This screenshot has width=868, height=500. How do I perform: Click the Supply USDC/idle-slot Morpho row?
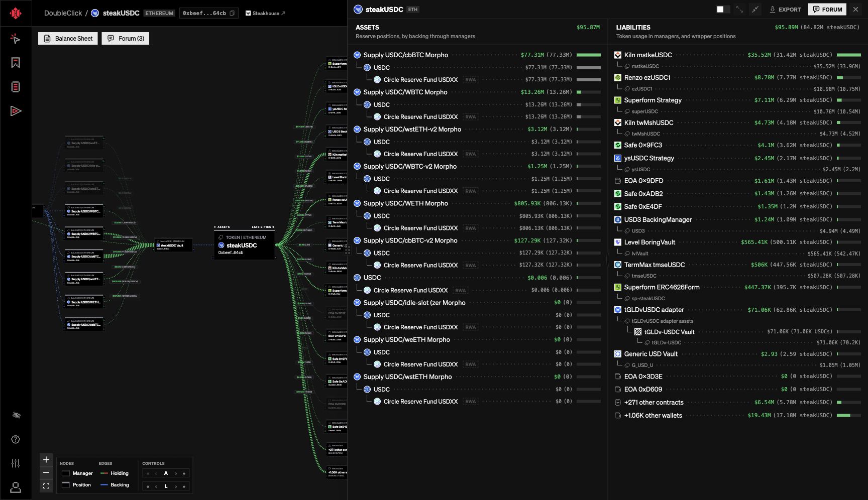pos(477,303)
